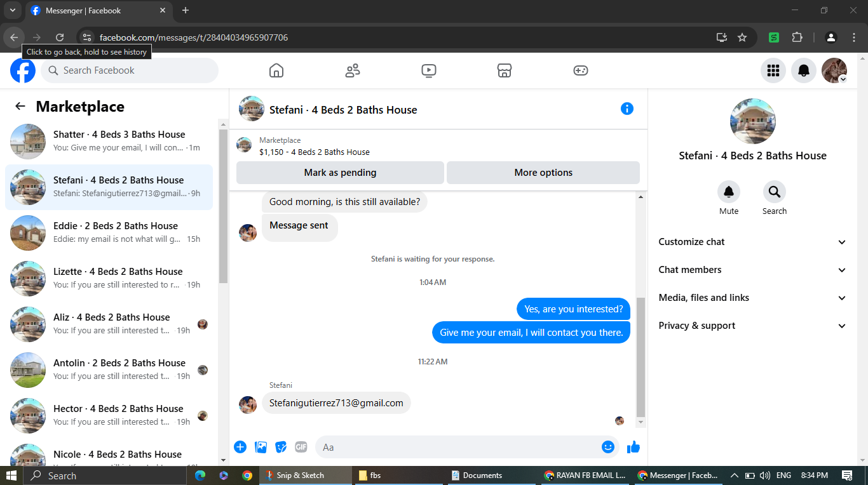Viewport: 868px width, 485px height.
Task: Open a new browser tab
Action: tap(186, 10)
